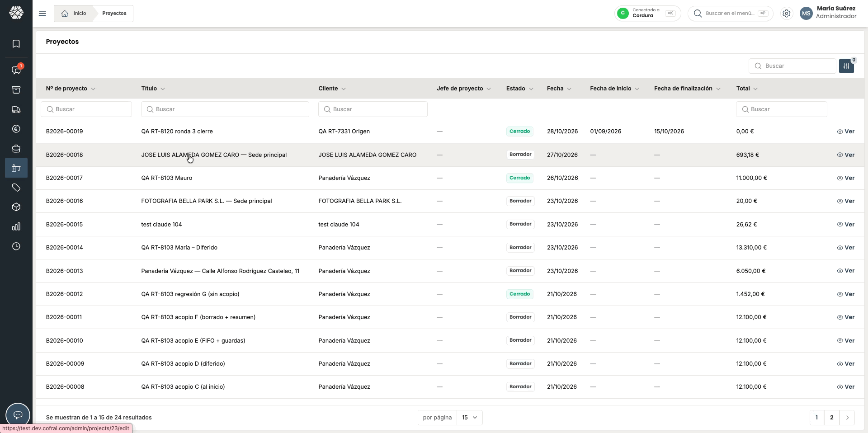
Task: Sort by Nº de proyecto column
Action: pyautogui.click(x=71, y=89)
